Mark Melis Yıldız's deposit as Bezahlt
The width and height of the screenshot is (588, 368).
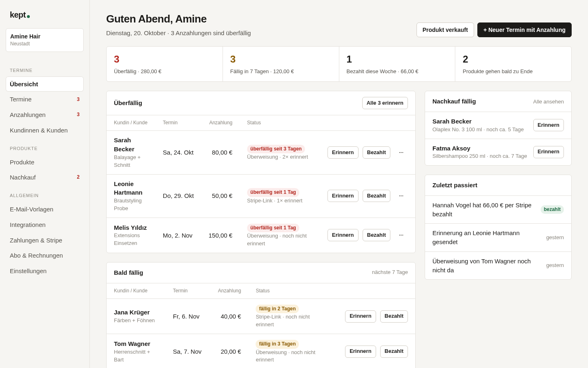376,235
